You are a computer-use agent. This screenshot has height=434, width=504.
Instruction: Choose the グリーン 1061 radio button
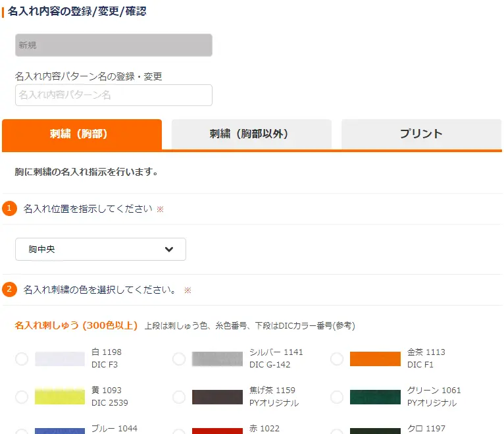coord(337,397)
